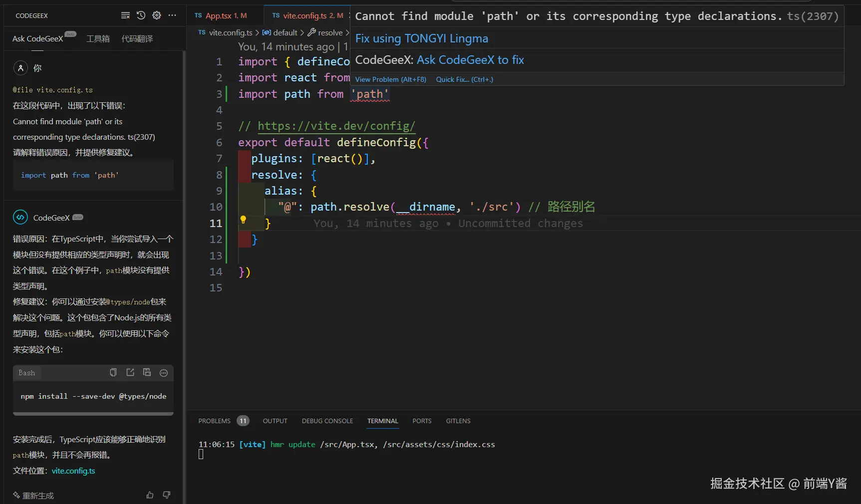The width and height of the screenshot is (861, 504).
Task: Click the lightbulb quick-fix icon on line 11
Action: [243, 220]
